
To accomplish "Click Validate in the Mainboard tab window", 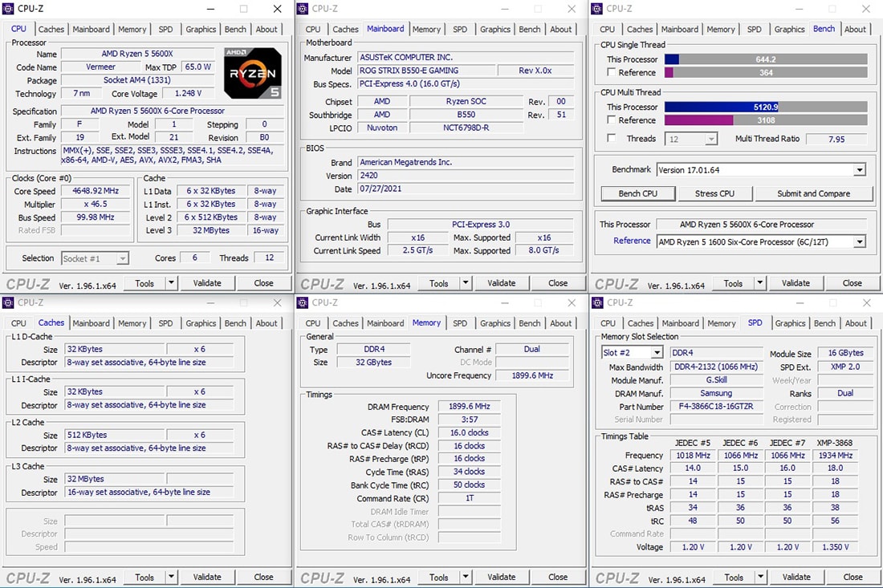I will point(502,283).
